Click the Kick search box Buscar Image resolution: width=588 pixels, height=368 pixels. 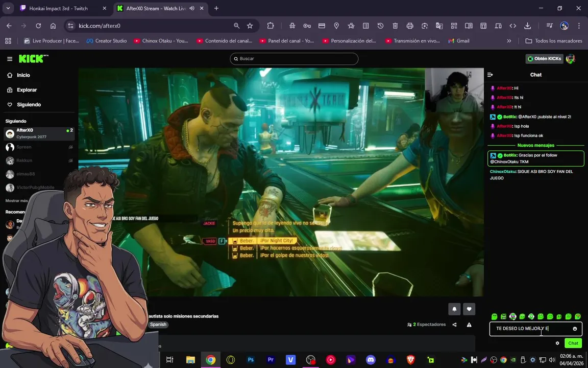click(294, 59)
